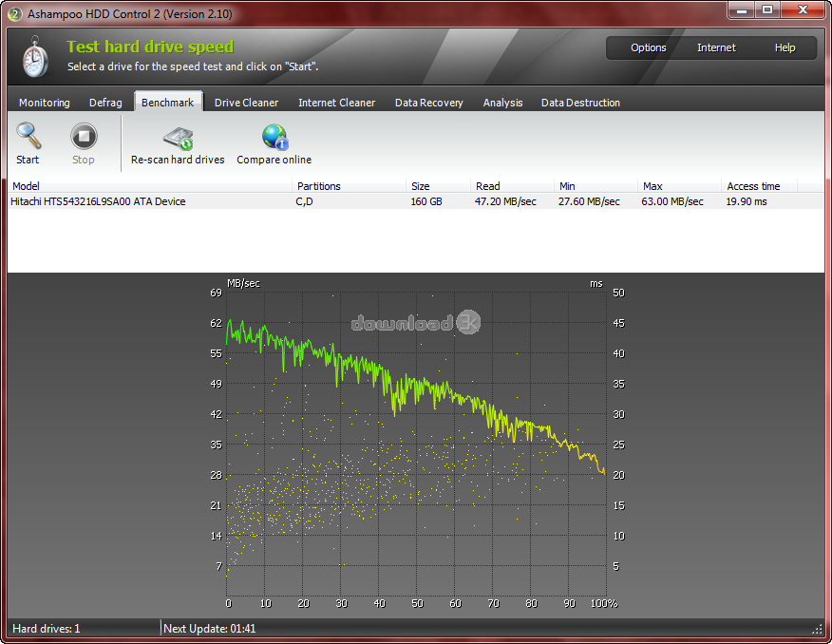Sort by the Model column header
This screenshot has height=644, width=832.
[150, 186]
